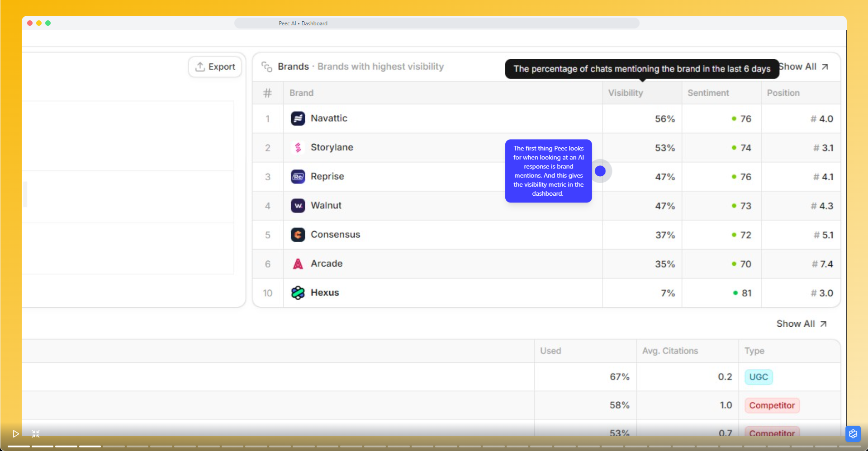
Task: Click the Walnut brand logo
Action: (298, 206)
